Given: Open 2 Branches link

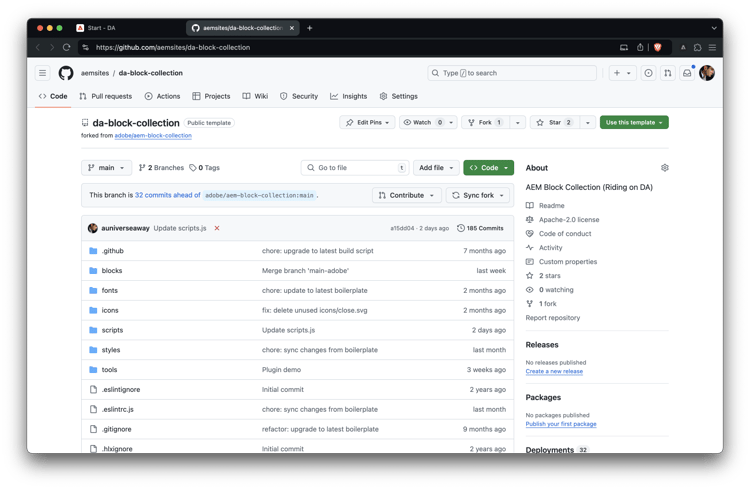Looking at the screenshot, I should [161, 168].
